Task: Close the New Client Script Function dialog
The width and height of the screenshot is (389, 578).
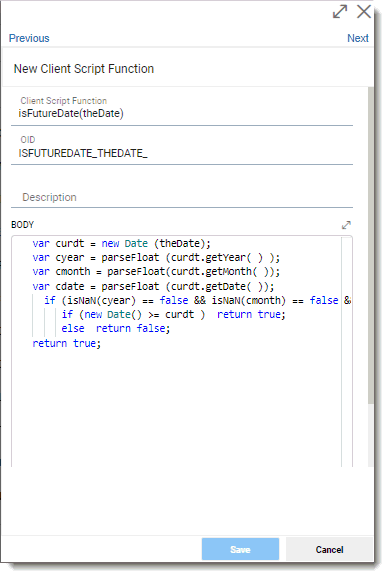Action: point(364,11)
